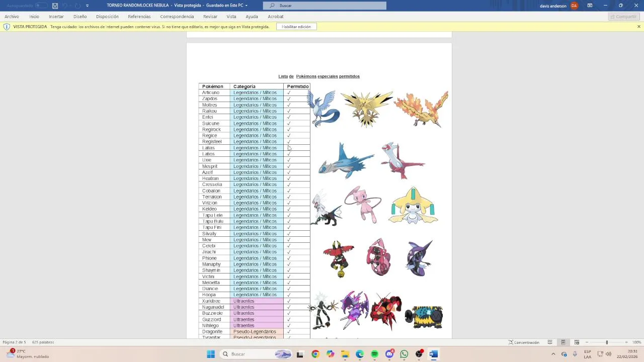Open WhatsApp from taskbar

[x=404, y=354]
